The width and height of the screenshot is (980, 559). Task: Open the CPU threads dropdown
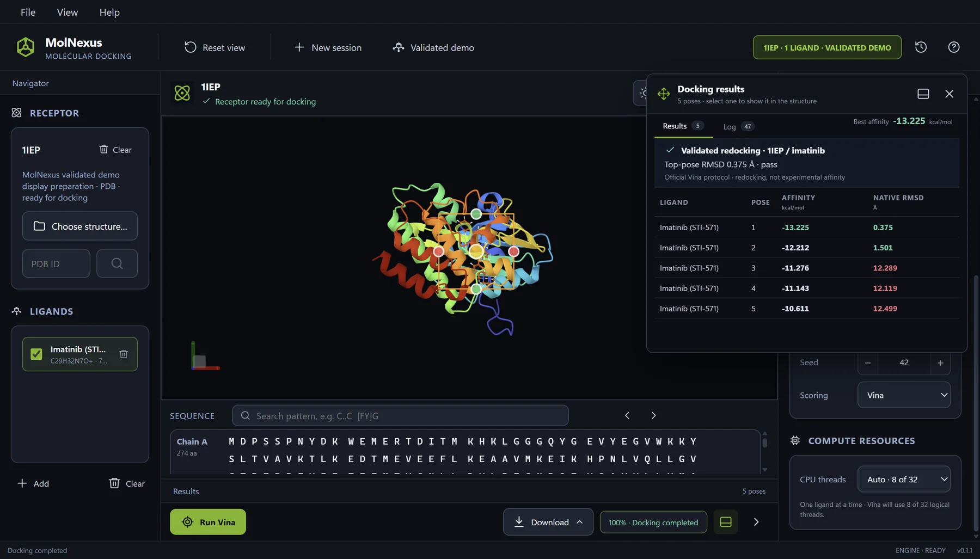(904, 480)
